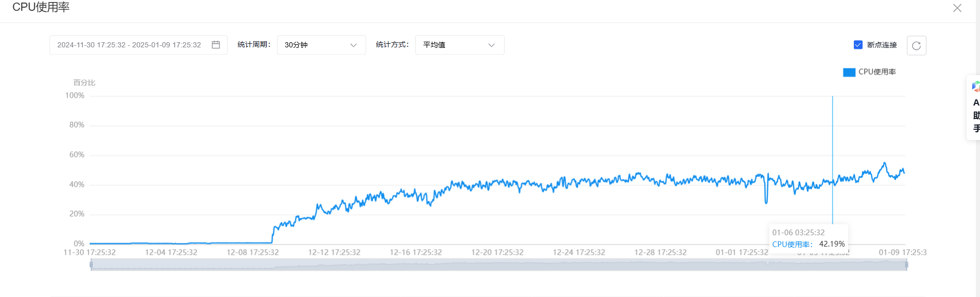Toggle the 断点连接 checkbox
980x297 pixels.
coord(858,45)
